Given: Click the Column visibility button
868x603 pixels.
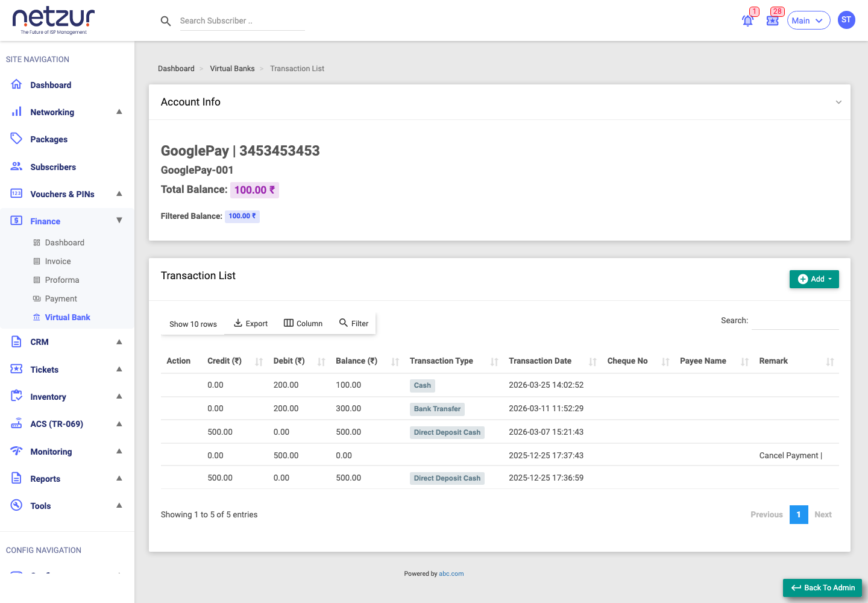Looking at the screenshot, I should (303, 323).
